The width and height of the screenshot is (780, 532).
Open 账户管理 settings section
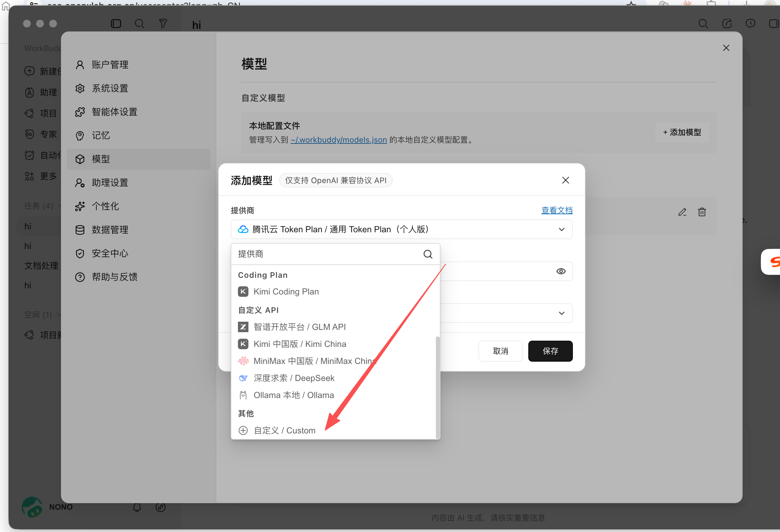pyautogui.click(x=138, y=65)
